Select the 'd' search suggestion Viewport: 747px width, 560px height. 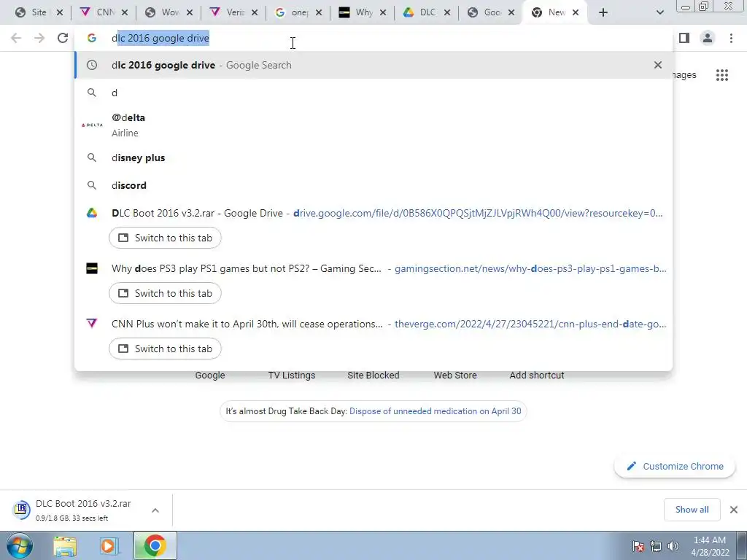click(x=373, y=93)
